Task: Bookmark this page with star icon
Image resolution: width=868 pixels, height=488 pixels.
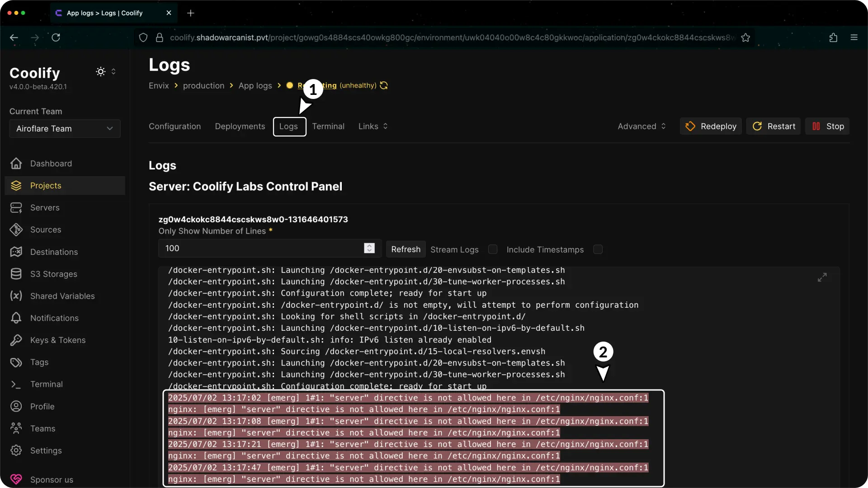Action: coord(746,38)
